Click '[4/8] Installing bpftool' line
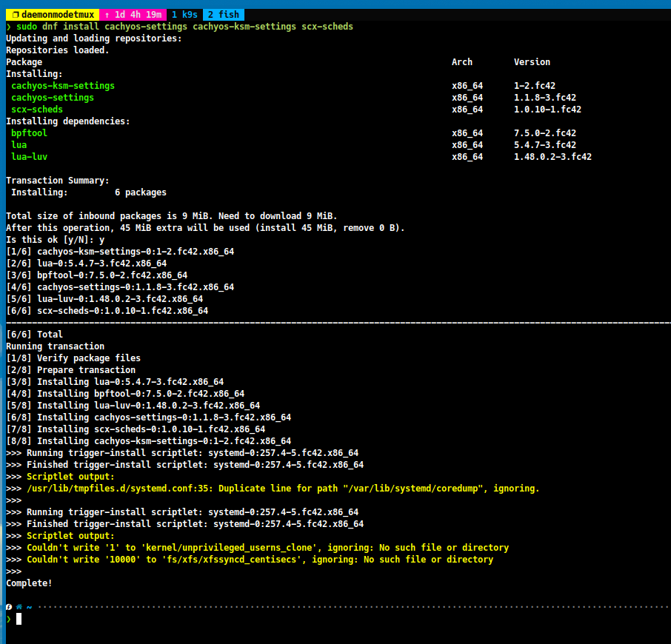 pyautogui.click(x=125, y=394)
